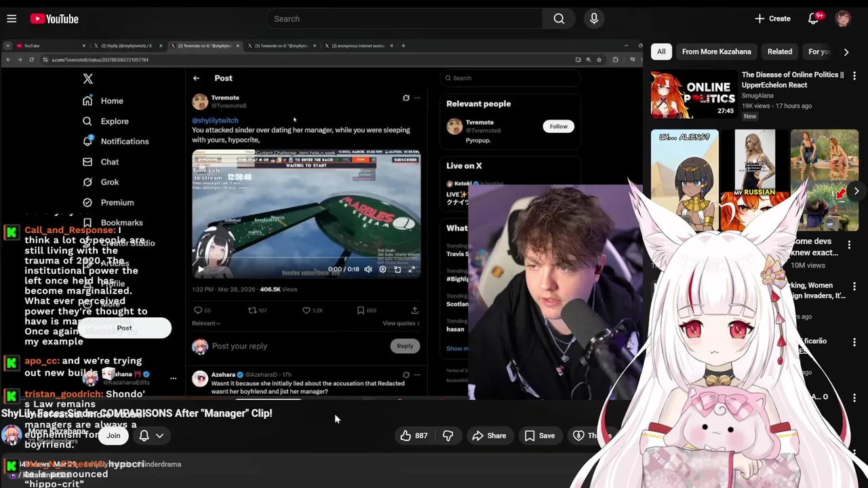Like the video with 887 likes
The height and width of the screenshot is (488, 868).
click(414, 436)
